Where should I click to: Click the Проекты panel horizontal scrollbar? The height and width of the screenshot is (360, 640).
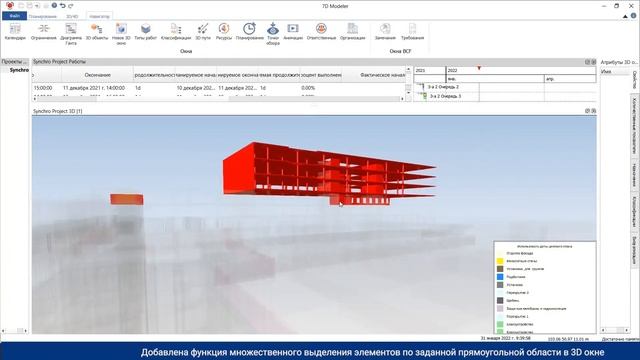[x=15, y=331]
